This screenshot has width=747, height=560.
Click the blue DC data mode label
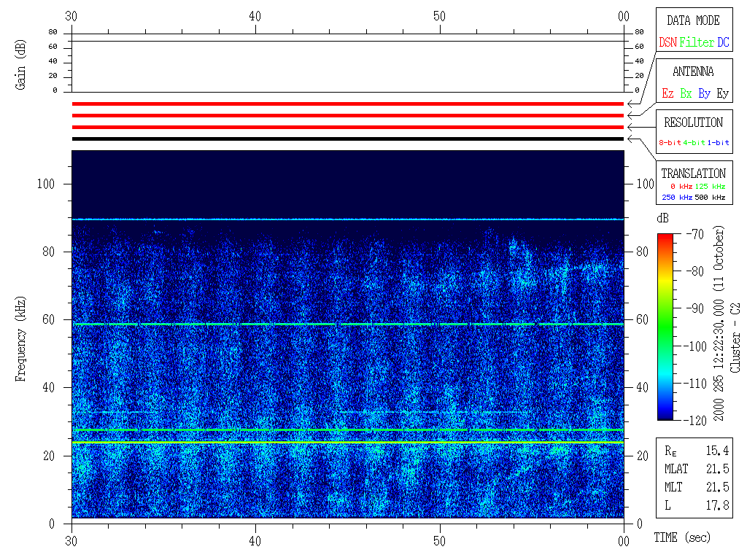pyautogui.click(x=723, y=42)
